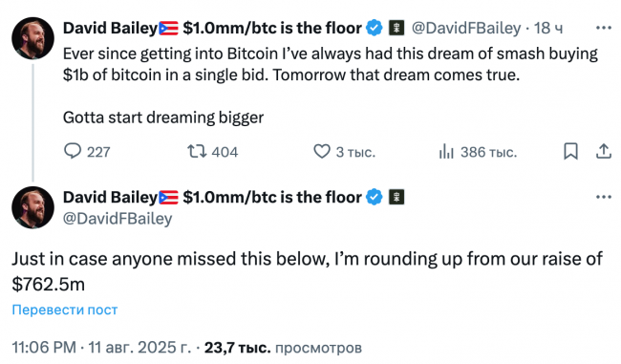This screenshot has height=364, width=621.
Task: Open the 23,7 тыс. просмотров view count
Action: coord(283,348)
